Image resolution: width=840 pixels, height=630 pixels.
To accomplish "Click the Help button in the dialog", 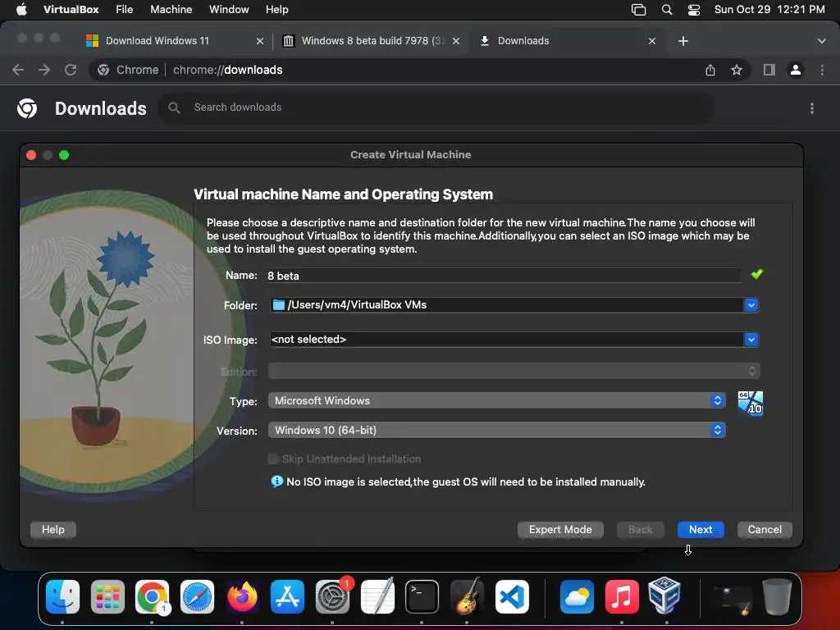I will [x=53, y=529].
